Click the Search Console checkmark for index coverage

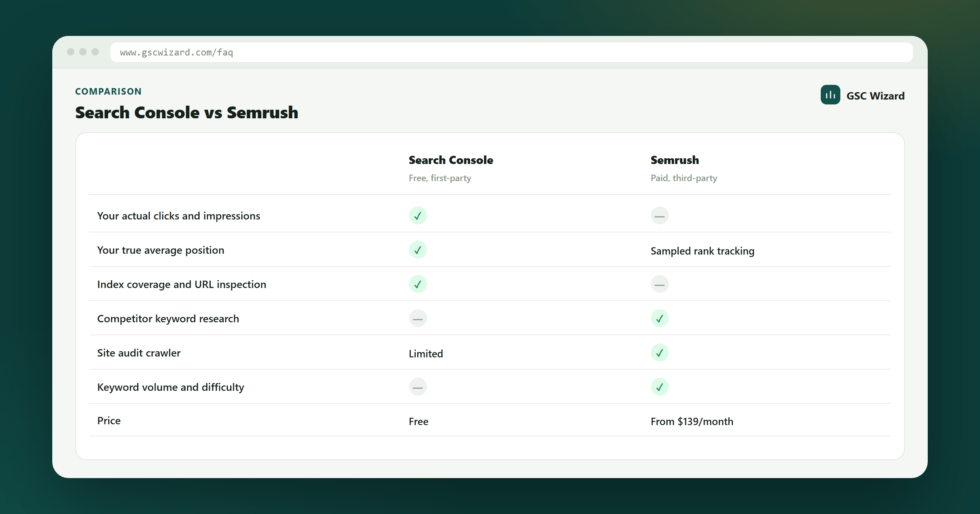[x=418, y=284]
